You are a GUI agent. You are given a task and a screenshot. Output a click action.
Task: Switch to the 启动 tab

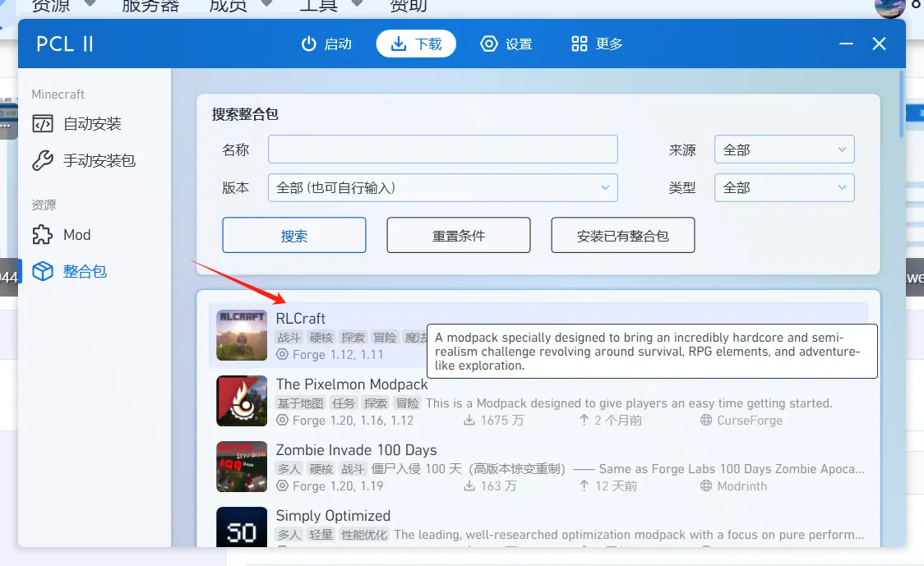coord(326,44)
